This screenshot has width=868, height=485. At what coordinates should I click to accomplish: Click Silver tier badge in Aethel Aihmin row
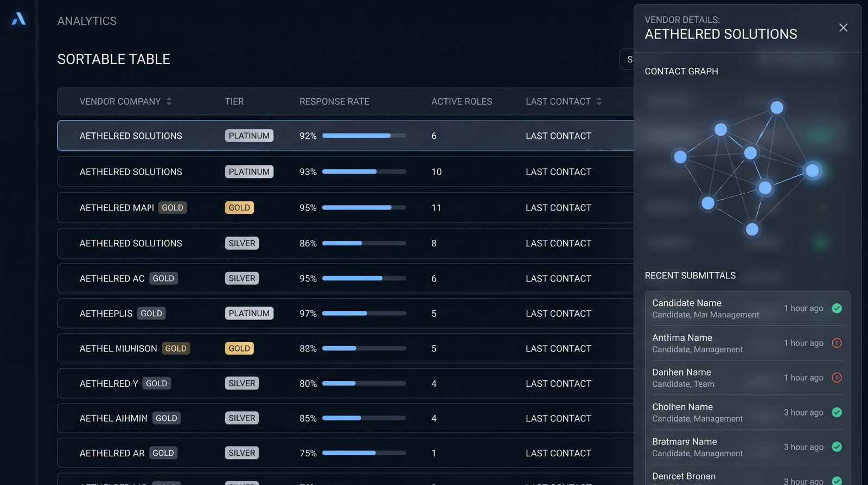point(242,418)
